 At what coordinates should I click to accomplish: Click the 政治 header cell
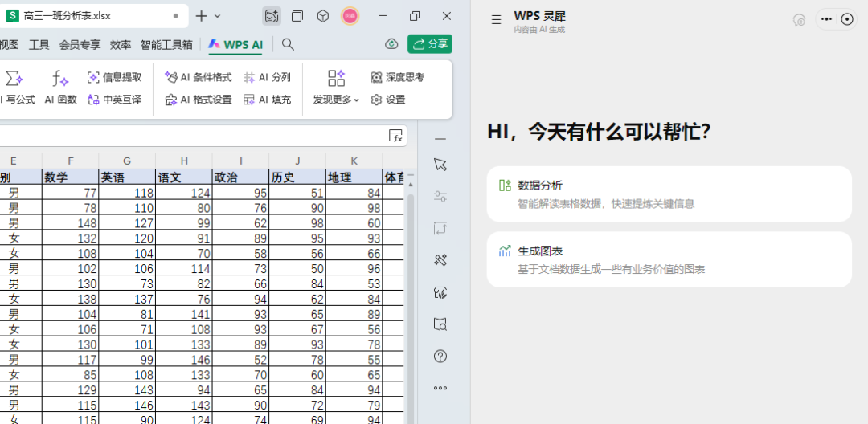click(x=240, y=177)
